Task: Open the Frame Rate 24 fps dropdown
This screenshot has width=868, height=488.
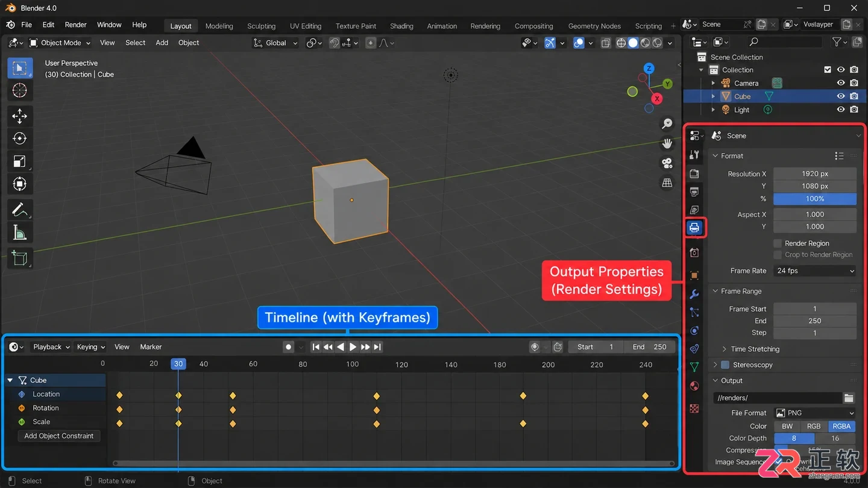Action: point(815,271)
